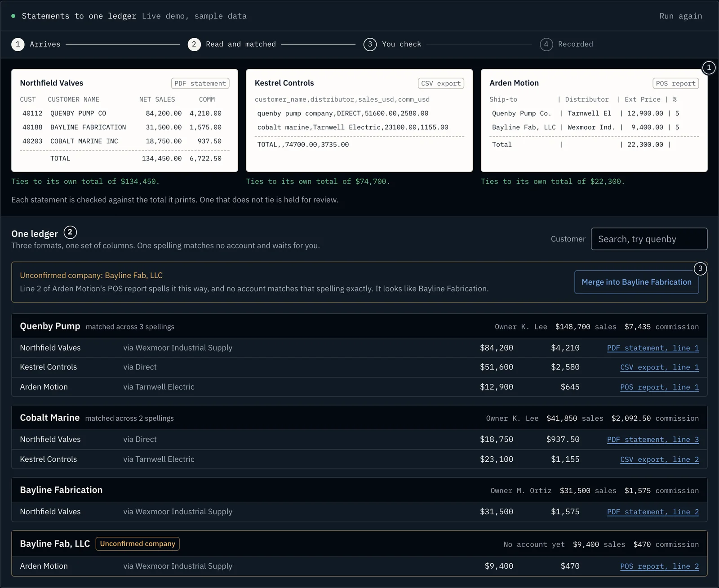The image size is (719, 588).
Task: Open POS report, line 2 link
Action: click(x=659, y=566)
